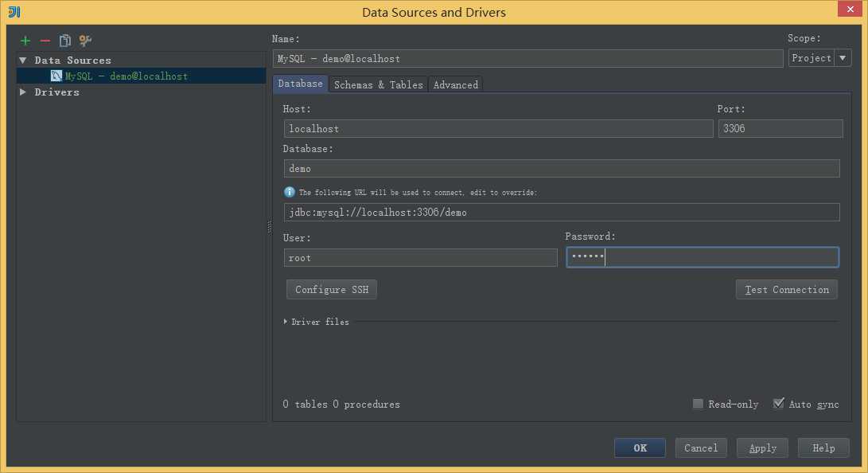
Task: Focus the Host field containing localhost
Action: pyautogui.click(x=498, y=128)
